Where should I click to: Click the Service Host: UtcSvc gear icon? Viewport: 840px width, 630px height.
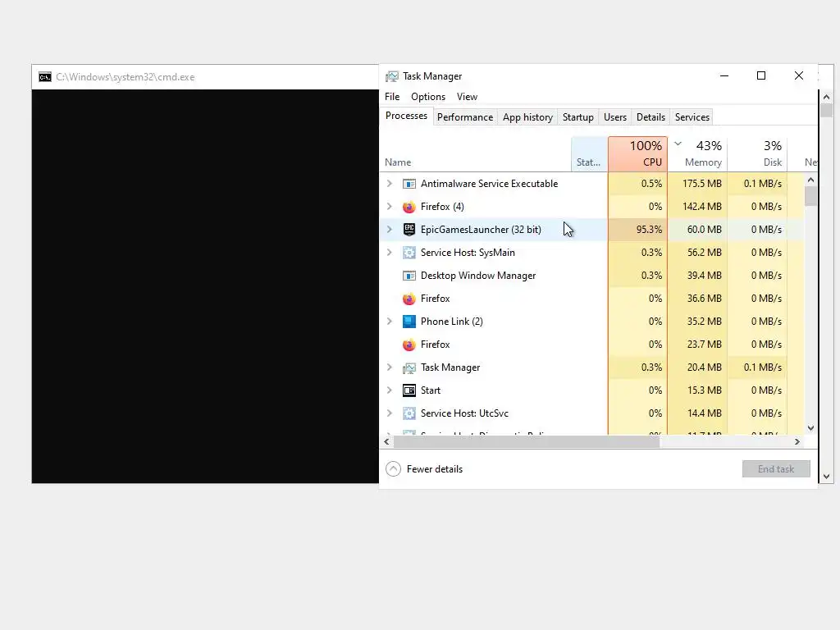pyautogui.click(x=409, y=413)
